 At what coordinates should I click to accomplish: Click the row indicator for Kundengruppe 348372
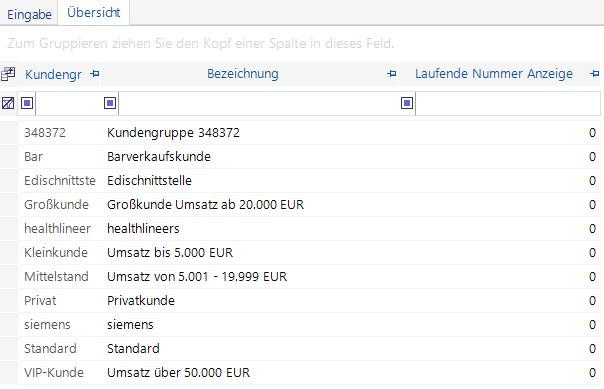(8, 133)
